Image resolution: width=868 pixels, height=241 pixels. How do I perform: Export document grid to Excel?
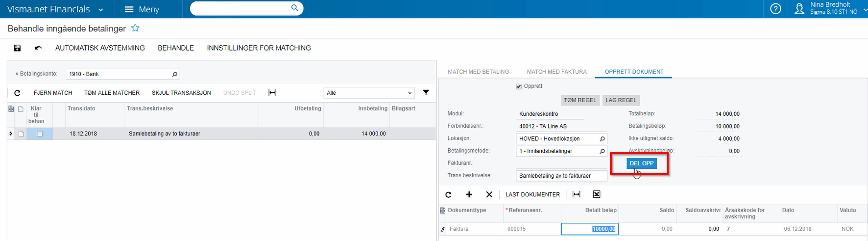click(597, 194)
